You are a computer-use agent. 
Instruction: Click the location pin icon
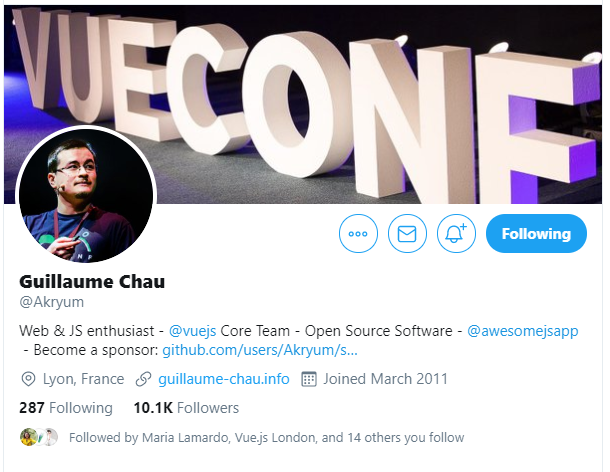[28, 379]
